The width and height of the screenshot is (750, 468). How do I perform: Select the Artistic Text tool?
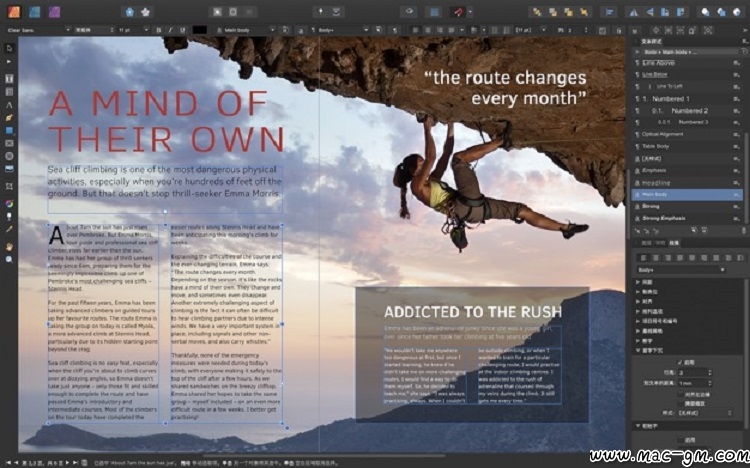[9, 105]
